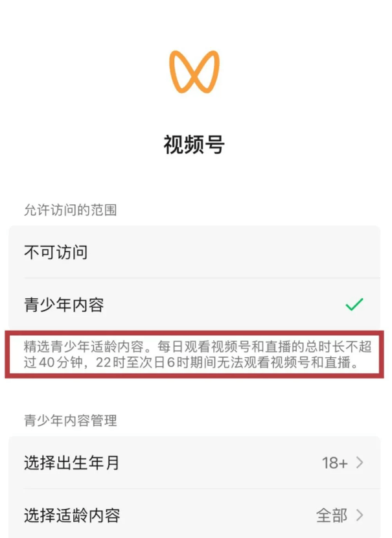Tap the orange Channels butterfly logo
Screen dimensions: 392x538
click(194, 72)
